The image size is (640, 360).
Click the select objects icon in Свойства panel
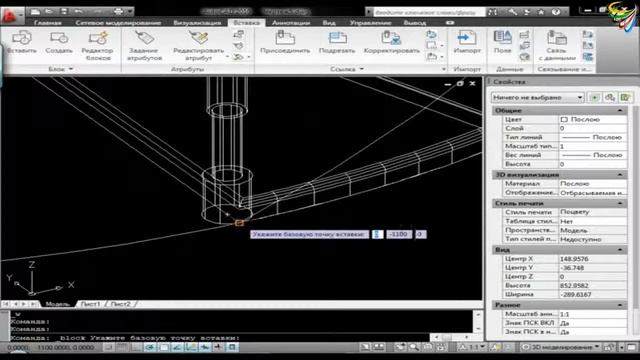610,97
